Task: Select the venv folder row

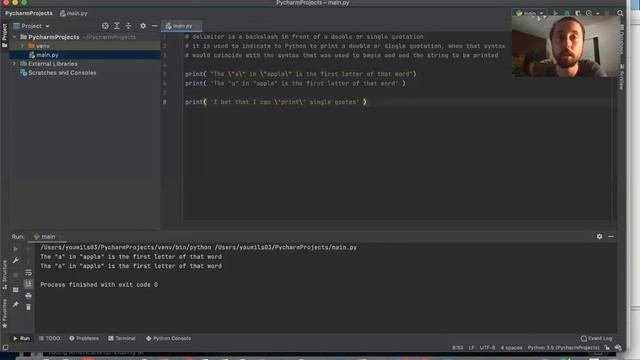Action: 85,46
